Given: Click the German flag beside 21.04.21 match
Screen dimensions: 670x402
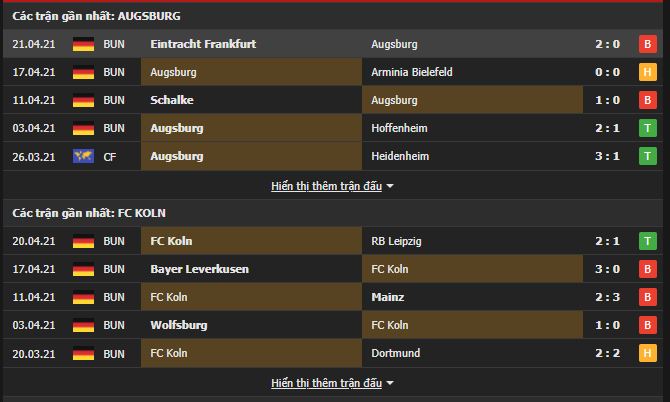Looking at the screenshot, I should [83, 44].
